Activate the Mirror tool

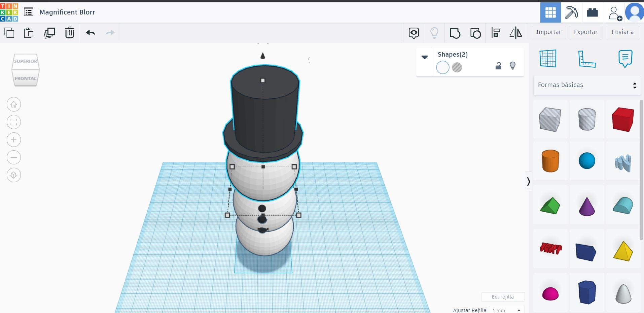tap(515, 33)
